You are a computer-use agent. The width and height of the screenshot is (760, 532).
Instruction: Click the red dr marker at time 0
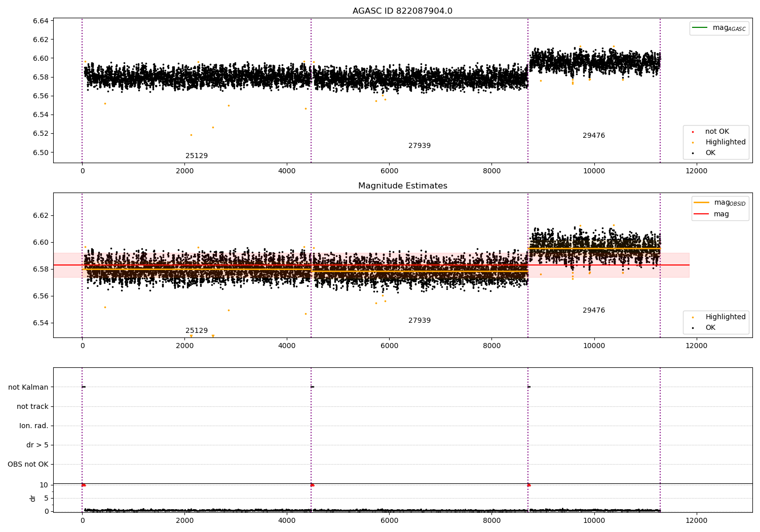[x=84, y=485]
